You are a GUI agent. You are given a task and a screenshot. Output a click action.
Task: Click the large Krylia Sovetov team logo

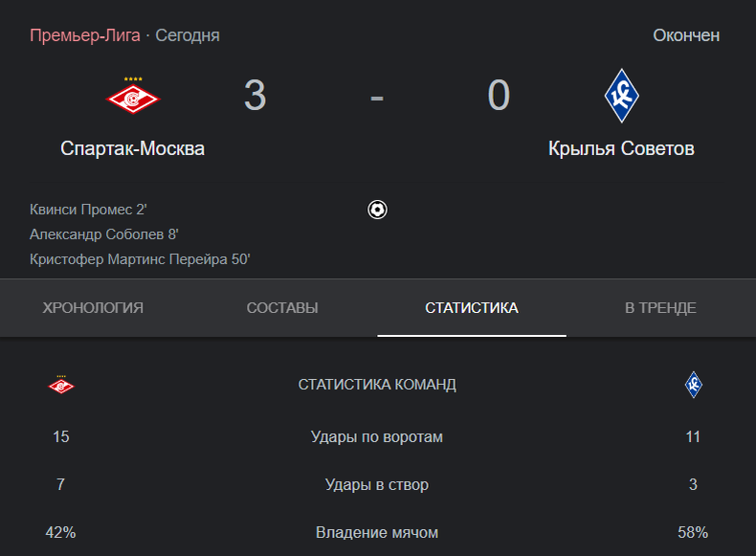[x=621, y=96]
